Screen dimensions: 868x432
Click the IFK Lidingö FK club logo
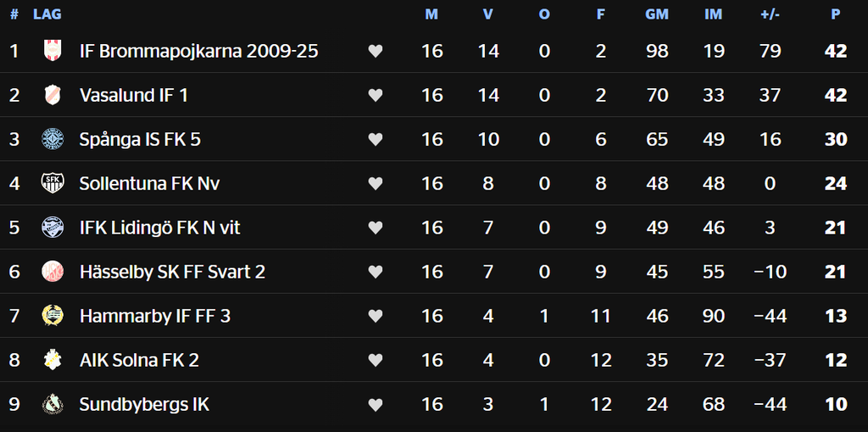pos(53,227)
